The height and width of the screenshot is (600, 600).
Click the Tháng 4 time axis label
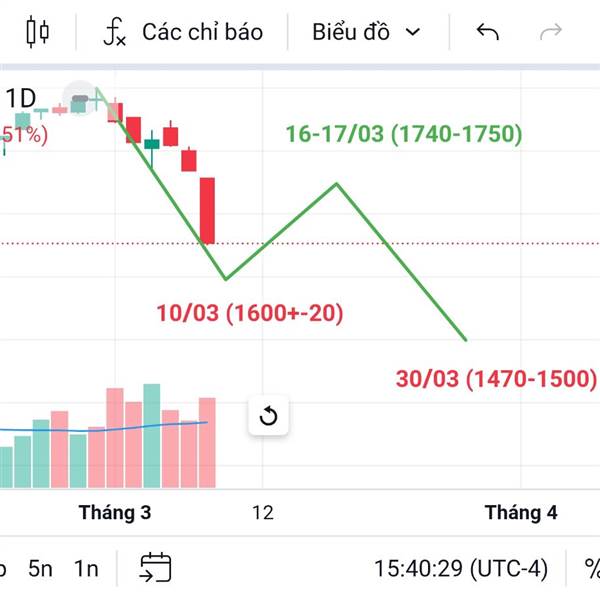coord(521,513)
